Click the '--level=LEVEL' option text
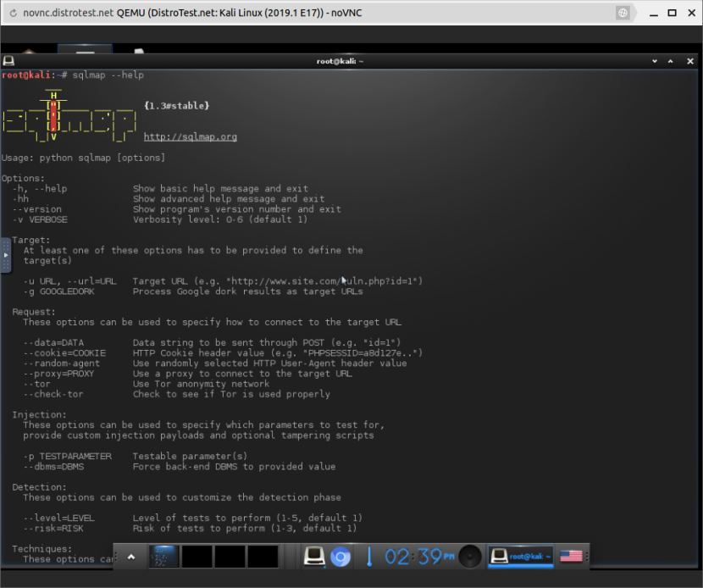 coord(59,518)
